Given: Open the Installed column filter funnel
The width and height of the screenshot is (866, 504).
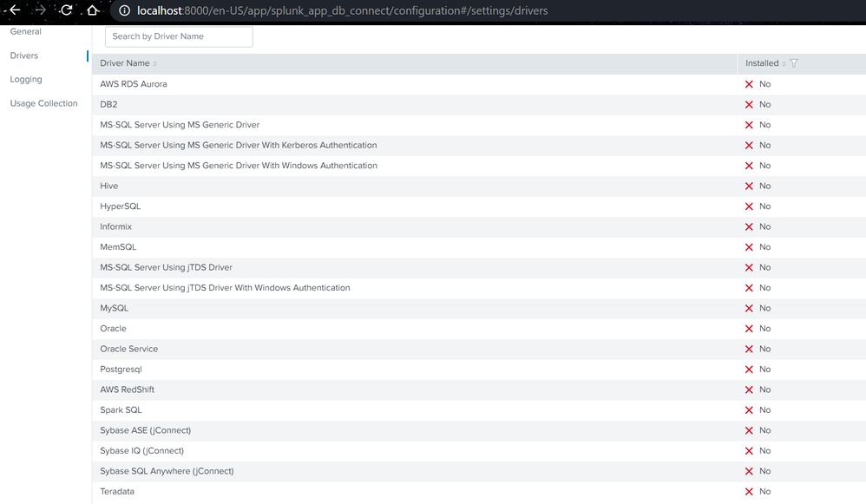Looking at the screenshot, I should 794,63.
